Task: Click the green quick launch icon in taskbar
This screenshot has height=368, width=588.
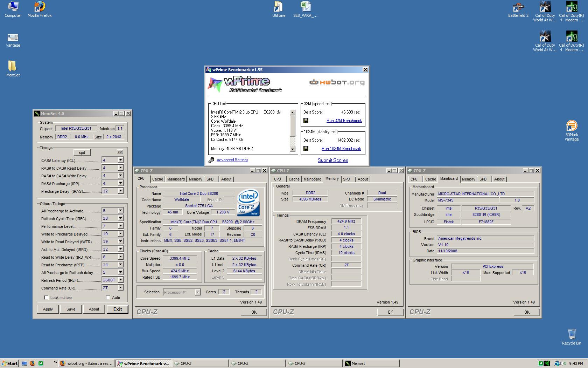Action: [x=41, y=363]
